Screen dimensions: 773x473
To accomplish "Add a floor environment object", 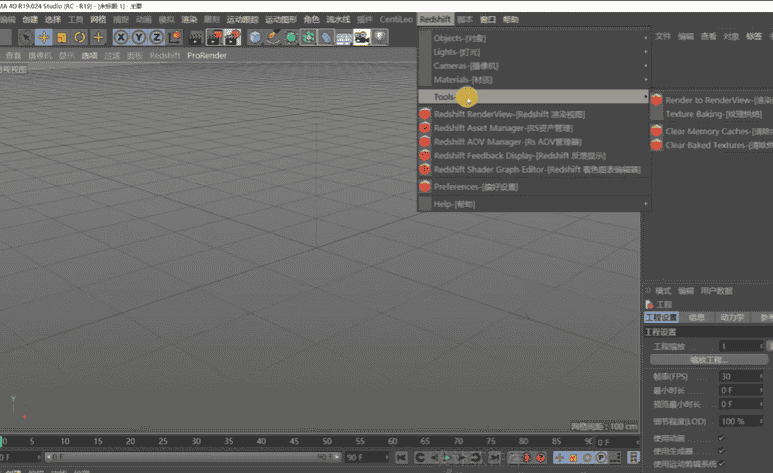I will 344,37.
